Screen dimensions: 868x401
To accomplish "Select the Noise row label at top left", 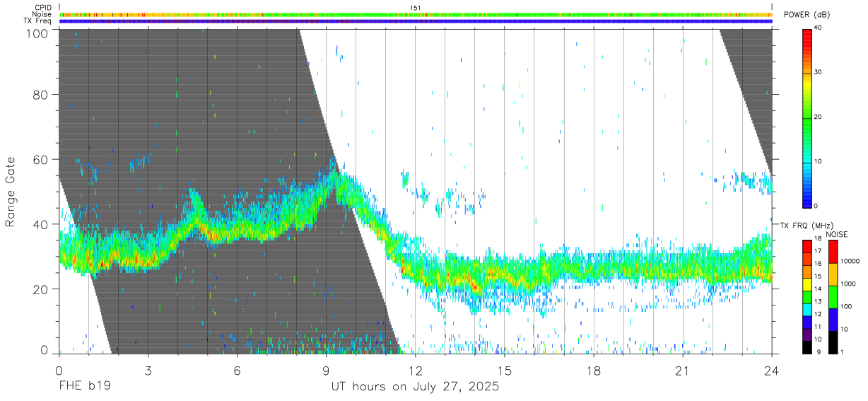I will pos(43,14).
